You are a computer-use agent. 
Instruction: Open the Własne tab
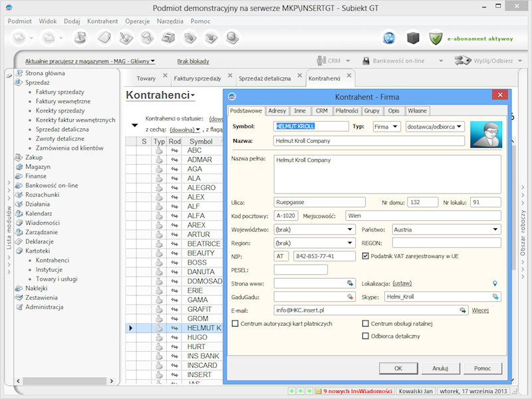418,110
